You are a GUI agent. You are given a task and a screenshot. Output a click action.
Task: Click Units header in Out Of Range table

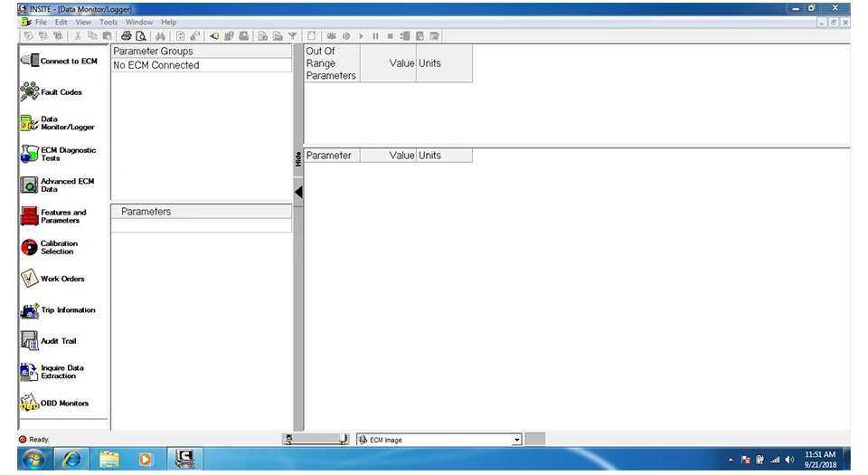pos(444,63)
